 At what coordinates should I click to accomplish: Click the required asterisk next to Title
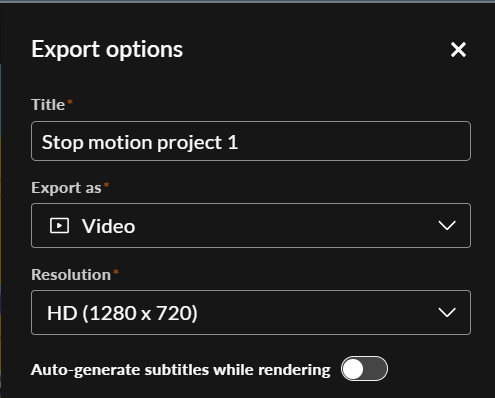(70, 101)
